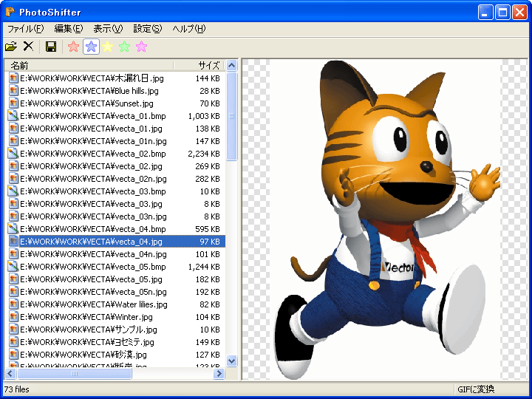Open files with the folder icon

(11, 47)
